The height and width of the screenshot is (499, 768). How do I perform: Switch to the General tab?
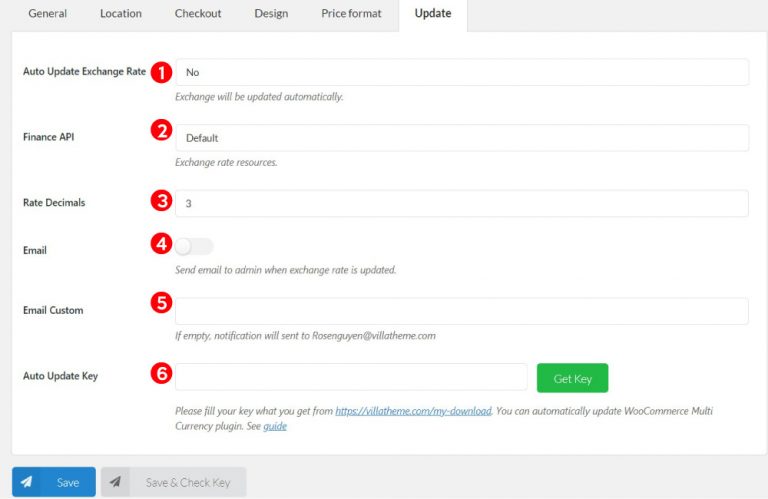point(48,14)
